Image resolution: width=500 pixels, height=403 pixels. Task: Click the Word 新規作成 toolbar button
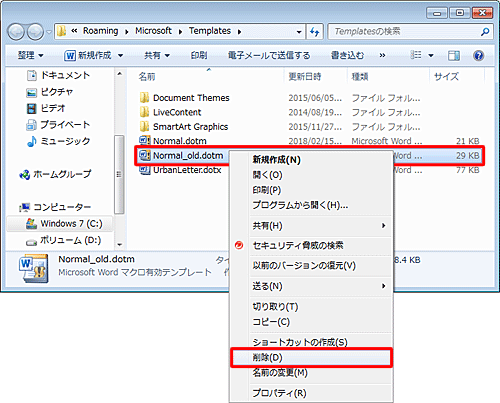pyautogui.click(x=88, y=55)
